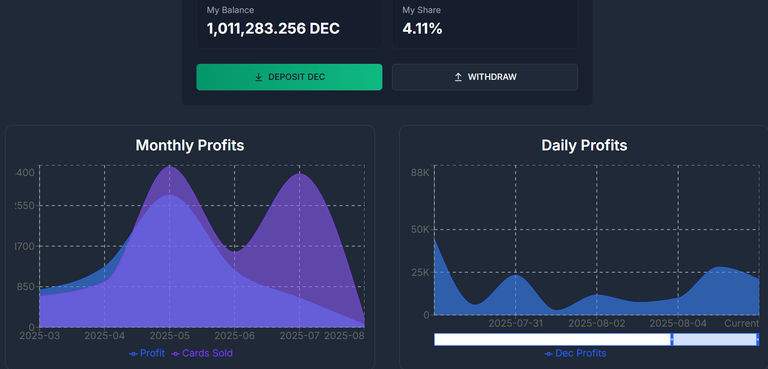This screenshot has height=369, width=768.
Task: Click the 2025-08-04 label on daily chart
Action: pos(678,323)
